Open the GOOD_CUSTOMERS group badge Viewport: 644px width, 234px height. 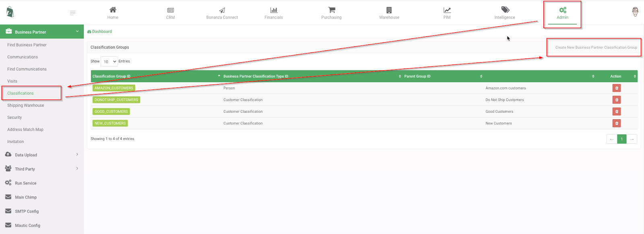[111, 112]
